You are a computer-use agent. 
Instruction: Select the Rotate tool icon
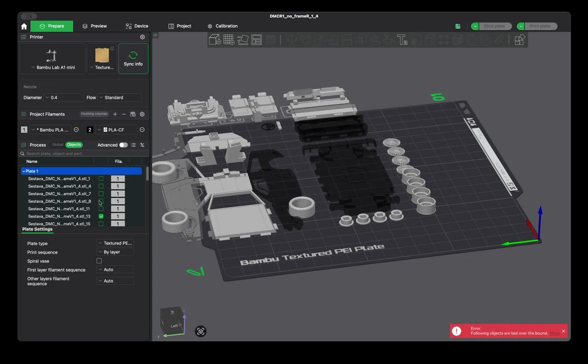point(305,40)
